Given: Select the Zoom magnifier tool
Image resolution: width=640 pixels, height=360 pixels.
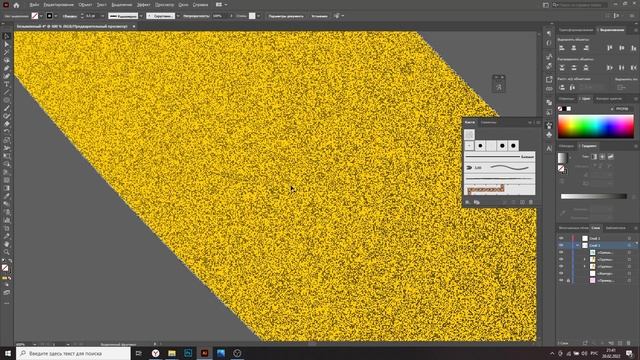Looking at the screenshot, I should tap(7, 252).
